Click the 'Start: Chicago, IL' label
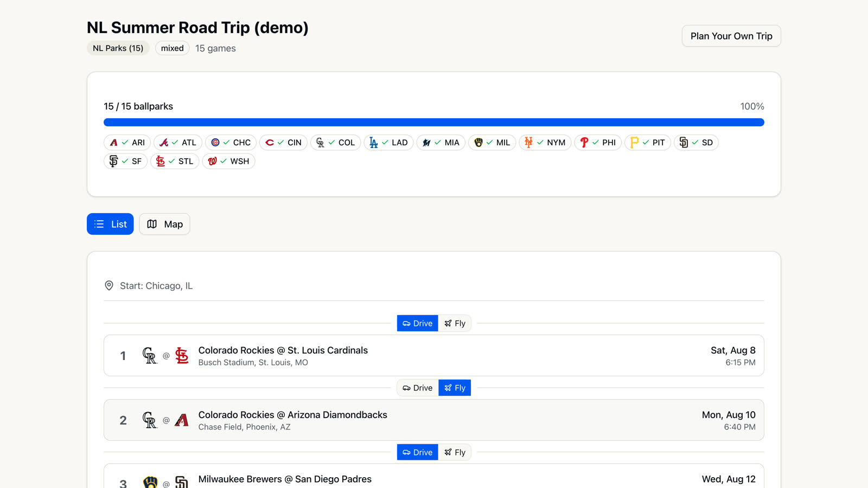The image size is (868, 488). tap(156, 286)
